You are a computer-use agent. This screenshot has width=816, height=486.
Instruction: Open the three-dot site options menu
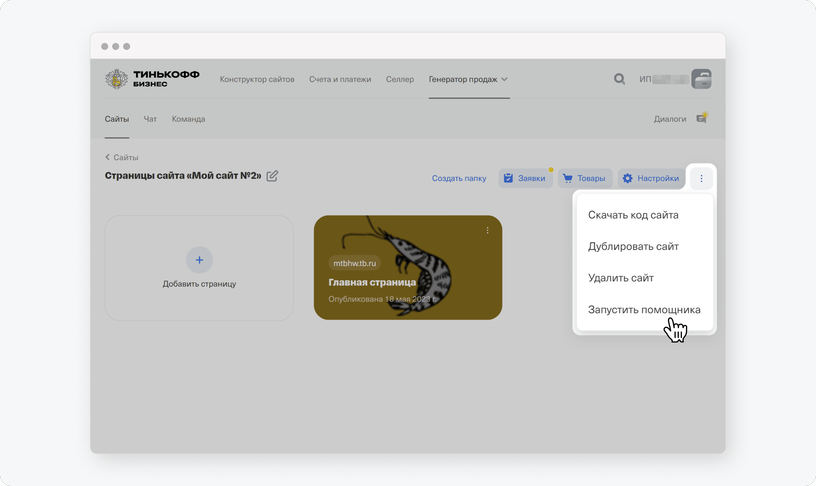(x=701, y=178)
